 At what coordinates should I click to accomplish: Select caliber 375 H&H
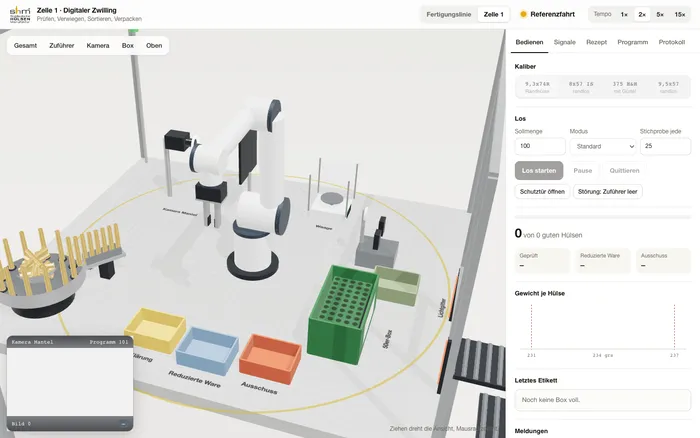point(625,87)
